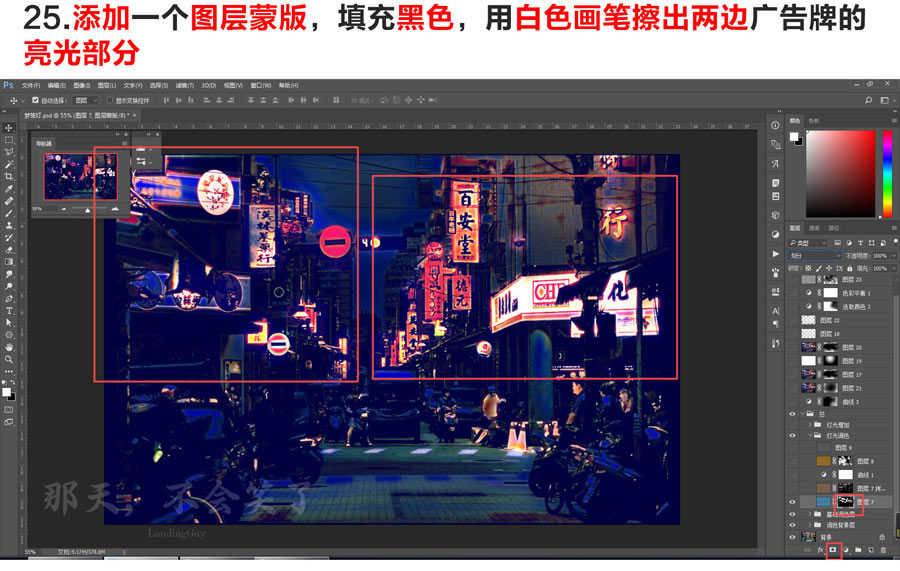Click the foreground color swatch in toolbox

(x=6, y=392)
